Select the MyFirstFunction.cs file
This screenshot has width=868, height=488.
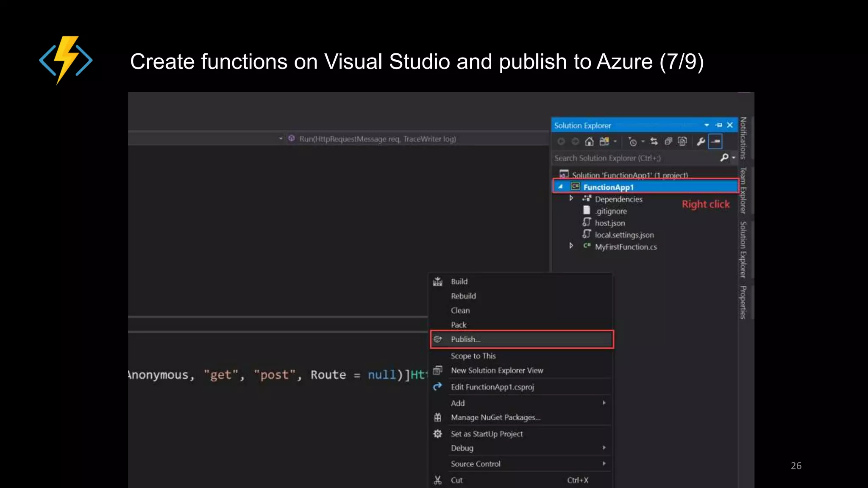626,247
